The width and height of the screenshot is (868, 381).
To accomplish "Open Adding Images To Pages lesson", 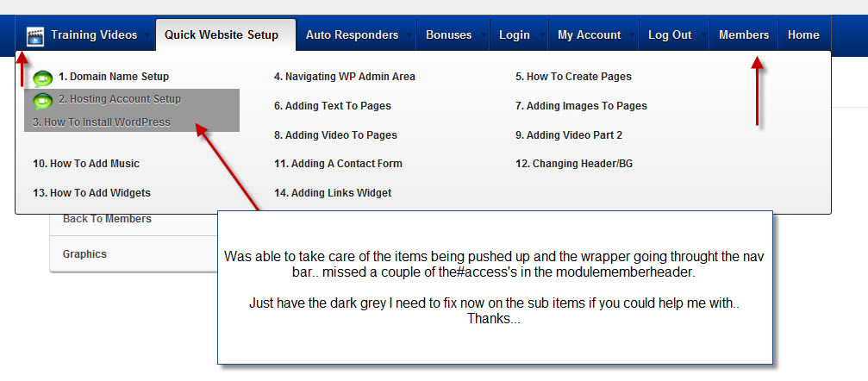I will (x=581, y=106).
